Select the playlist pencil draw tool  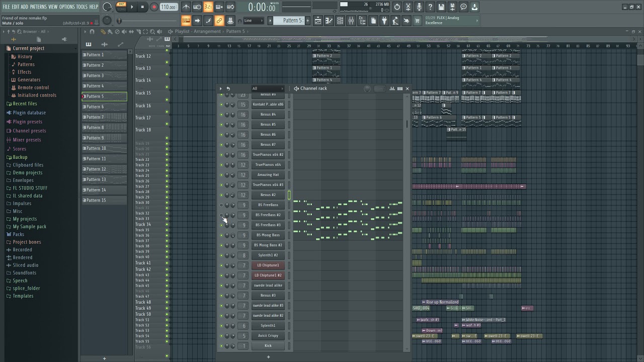pyautogui.click(x=103, y=32)
